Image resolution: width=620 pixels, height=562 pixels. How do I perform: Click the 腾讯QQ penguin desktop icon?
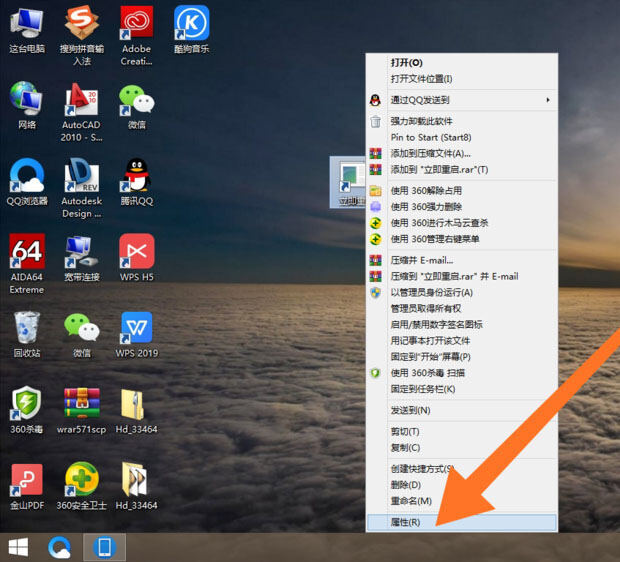136,182
